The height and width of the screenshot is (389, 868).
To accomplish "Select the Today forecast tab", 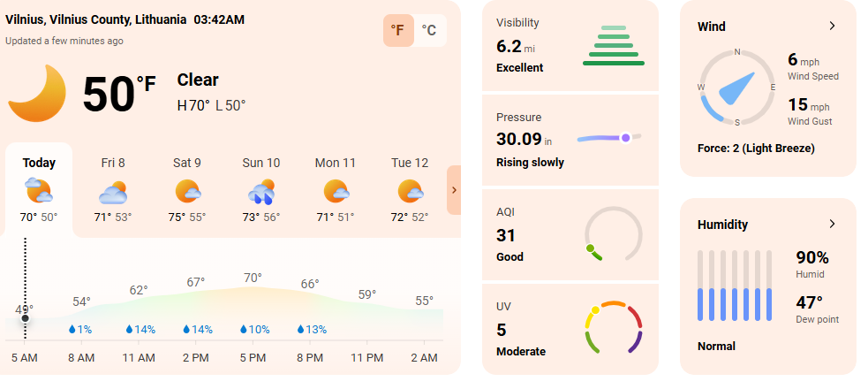I will (39, 188).
